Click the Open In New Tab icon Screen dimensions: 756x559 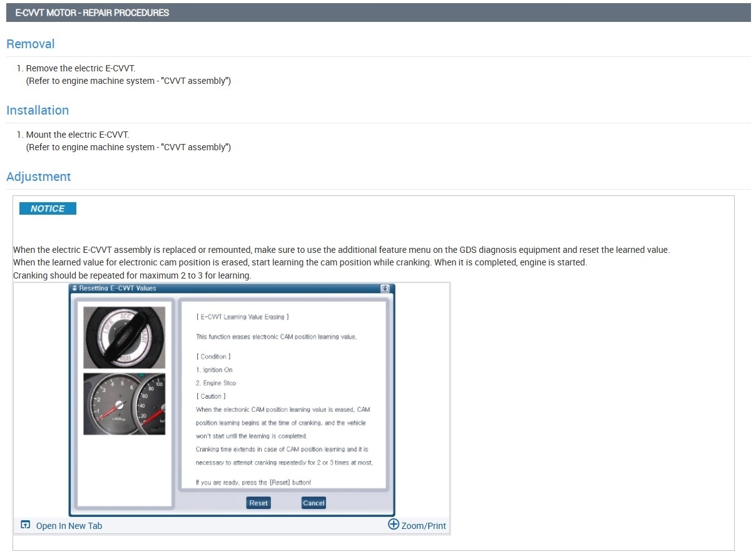(x=26, y=525)
